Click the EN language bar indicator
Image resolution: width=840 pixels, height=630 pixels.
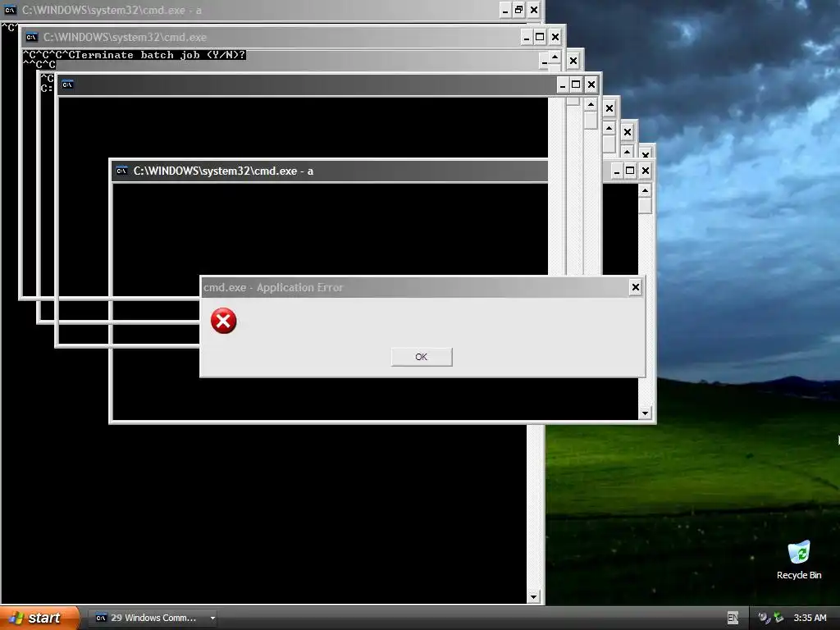[733, 618]
